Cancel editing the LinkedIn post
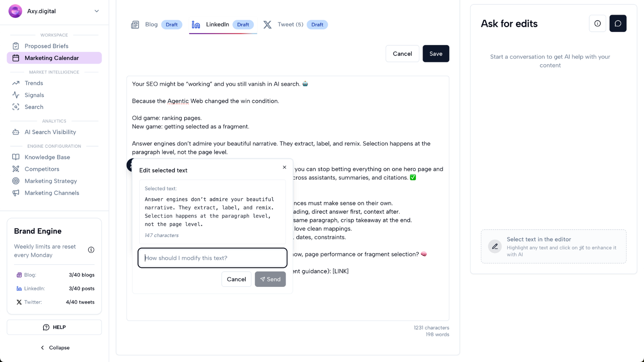The image size is (644, 362). click(402, 53)
